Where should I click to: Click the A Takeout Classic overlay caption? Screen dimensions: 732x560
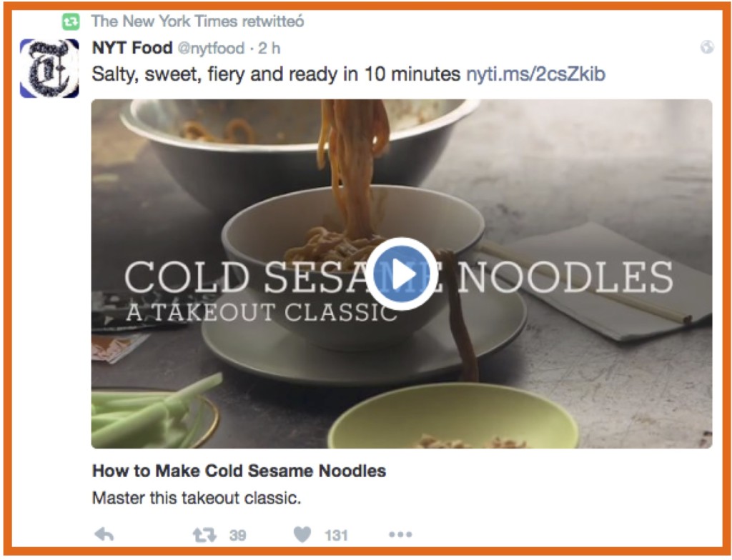coord(262,313)
